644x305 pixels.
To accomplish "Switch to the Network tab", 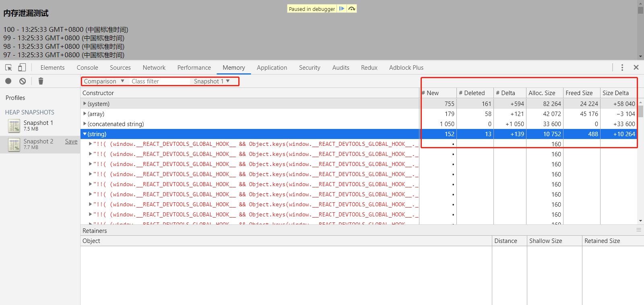I will coord(154,68).
